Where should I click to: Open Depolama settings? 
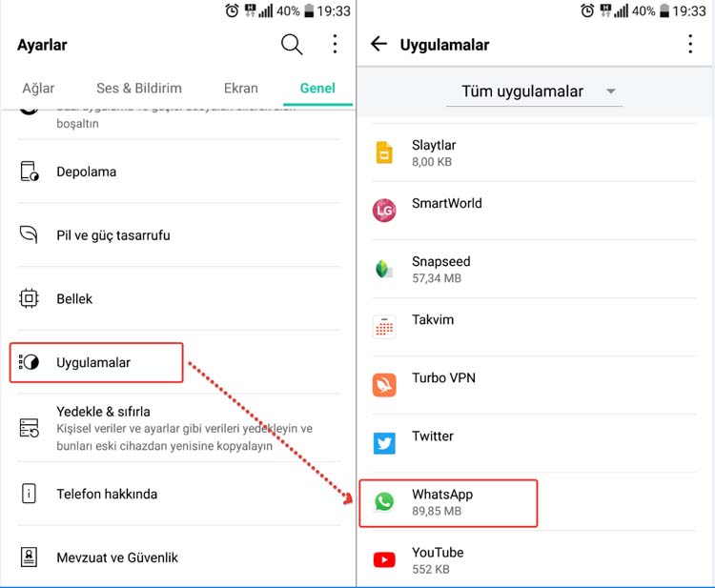(179, 172)
